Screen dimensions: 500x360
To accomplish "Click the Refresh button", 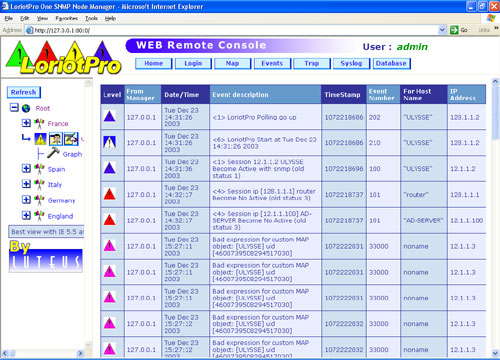I will pyautogui.click(x=24, y=92).
